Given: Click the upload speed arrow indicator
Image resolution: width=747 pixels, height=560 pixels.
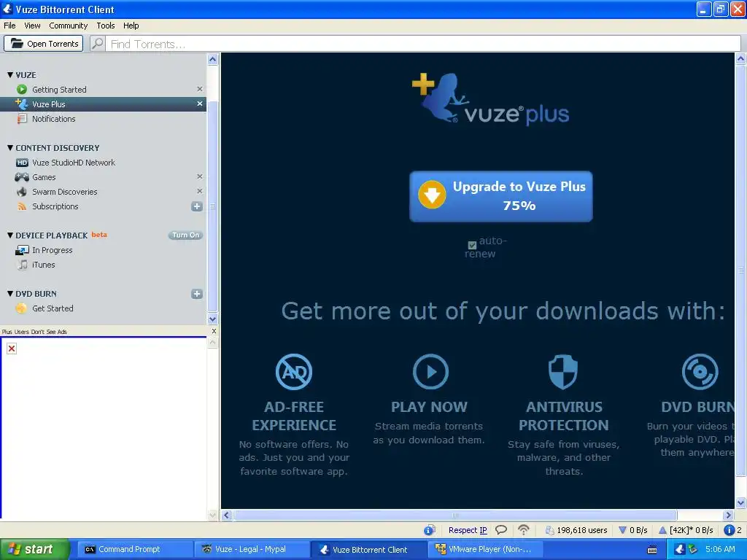Looking at the screenshot, I should (662, 531).
